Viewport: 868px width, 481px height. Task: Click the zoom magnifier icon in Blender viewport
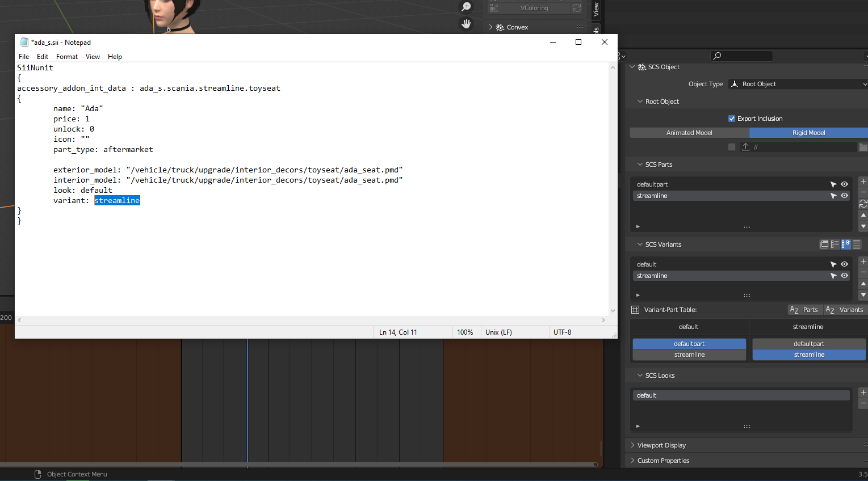pos(466,7)
